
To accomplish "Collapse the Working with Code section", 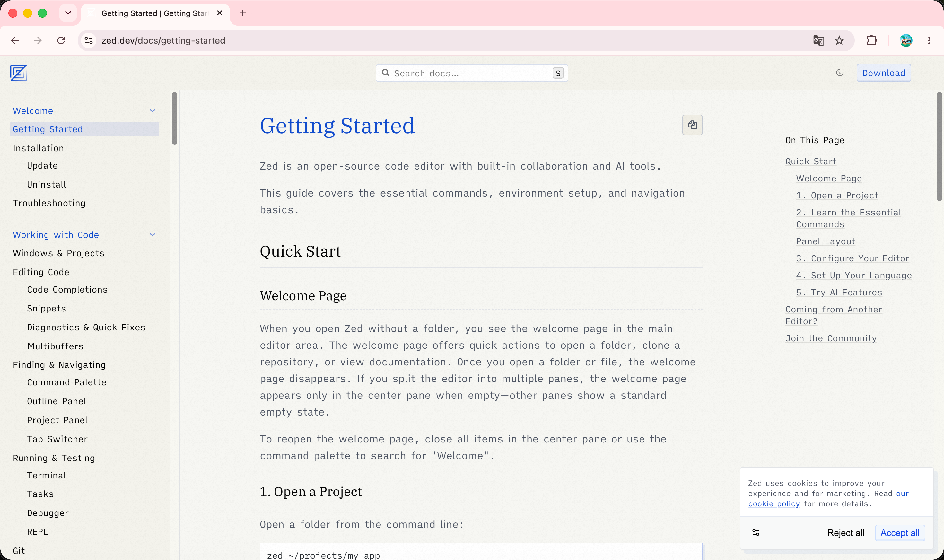I will coord(153,235).
